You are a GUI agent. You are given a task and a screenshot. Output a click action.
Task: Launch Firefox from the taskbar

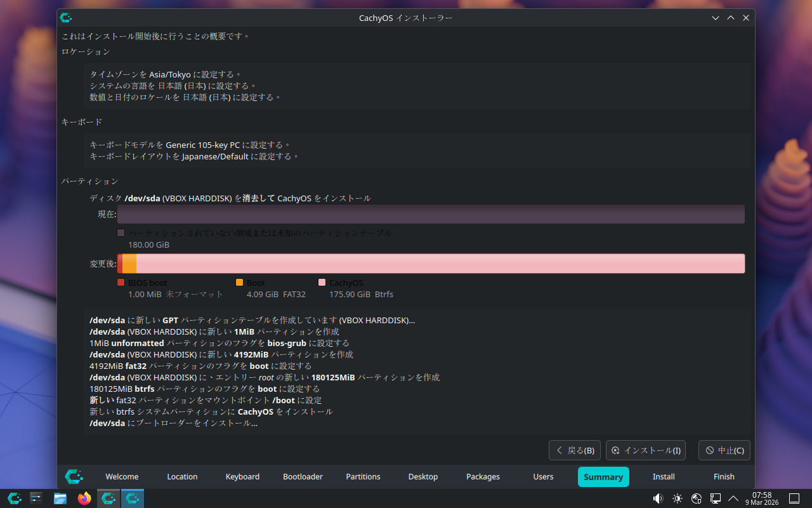click(x=84, y=498)
